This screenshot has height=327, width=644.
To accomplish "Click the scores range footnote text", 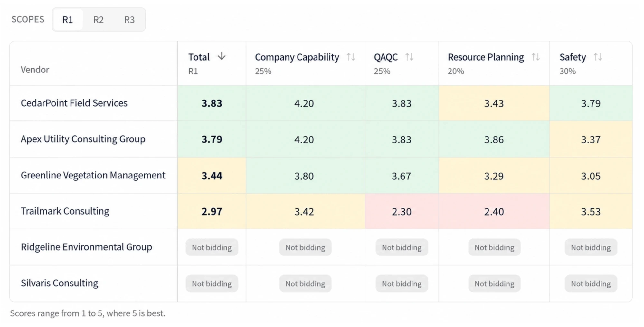I will point(88,313).
